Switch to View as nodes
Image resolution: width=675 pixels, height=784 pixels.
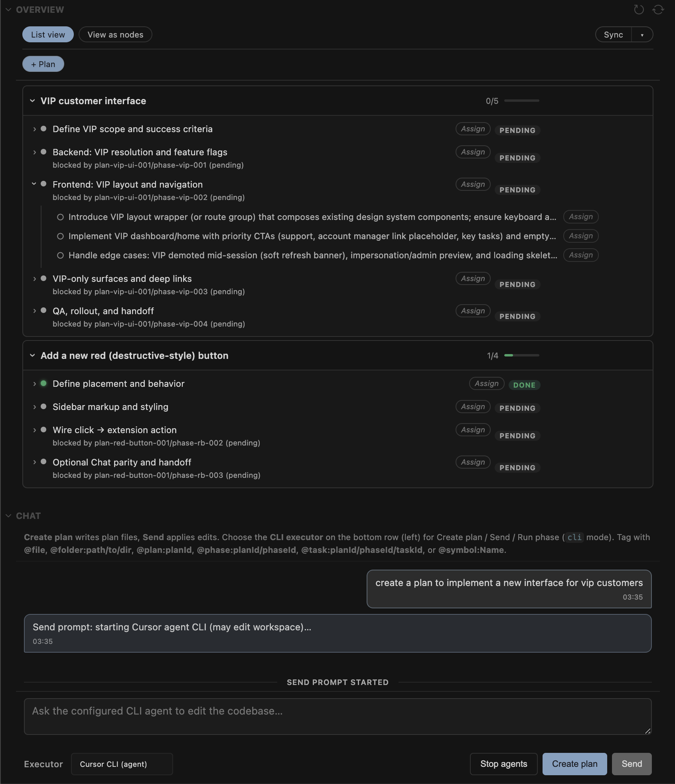point(115,35)
